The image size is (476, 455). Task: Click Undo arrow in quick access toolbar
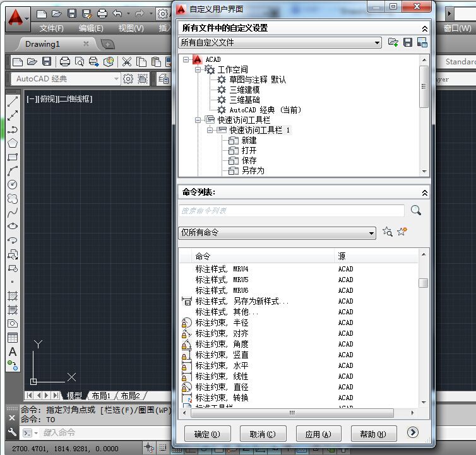[117, 13]
